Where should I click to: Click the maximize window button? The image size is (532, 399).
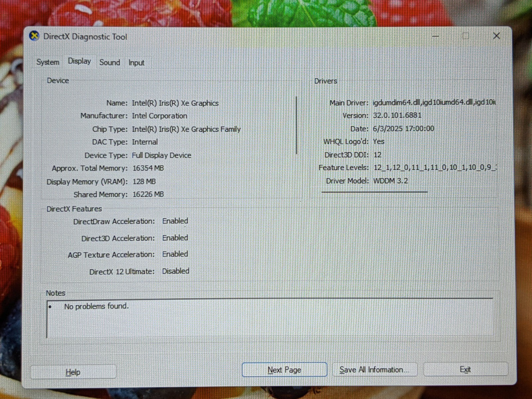[x=466, y=36]
